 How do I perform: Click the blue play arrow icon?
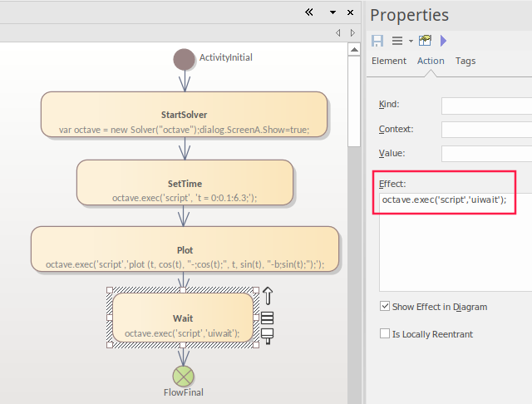point(443,41)
